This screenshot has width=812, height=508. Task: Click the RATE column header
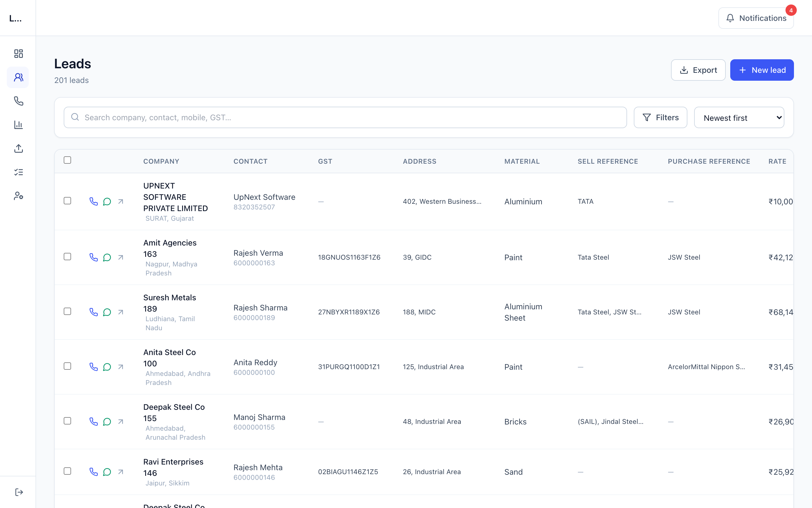point(777,161)
